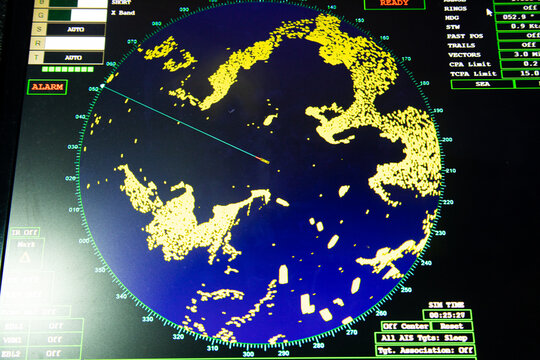Toggle TRAILS Off field

pyautogui.click(x=519, y=45)
